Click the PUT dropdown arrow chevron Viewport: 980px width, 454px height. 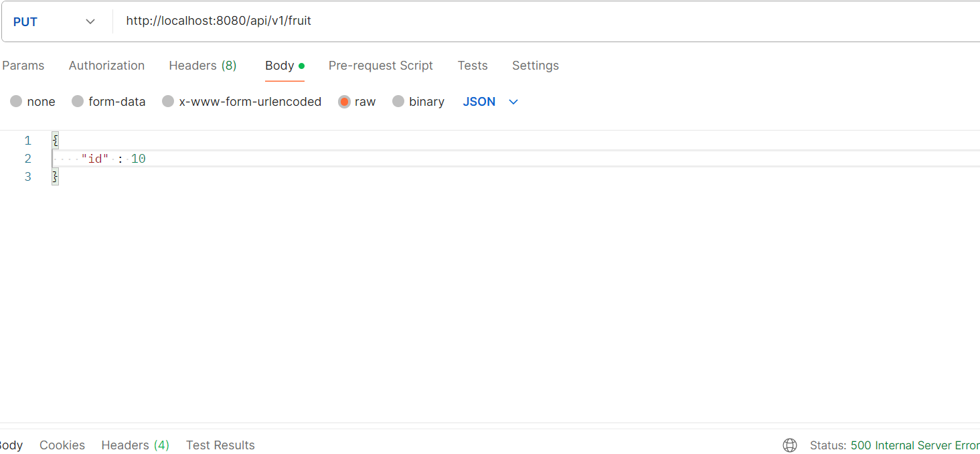90,21
